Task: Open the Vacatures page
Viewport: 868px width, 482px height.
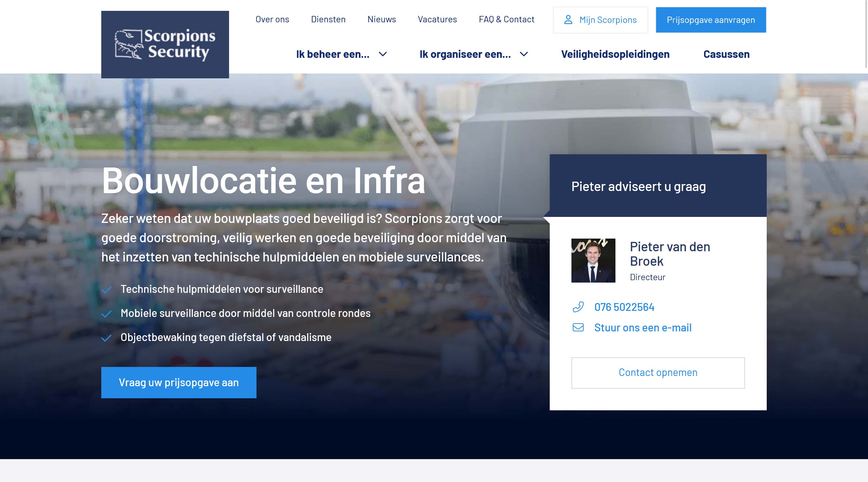Action: click(x=437, y=20)
